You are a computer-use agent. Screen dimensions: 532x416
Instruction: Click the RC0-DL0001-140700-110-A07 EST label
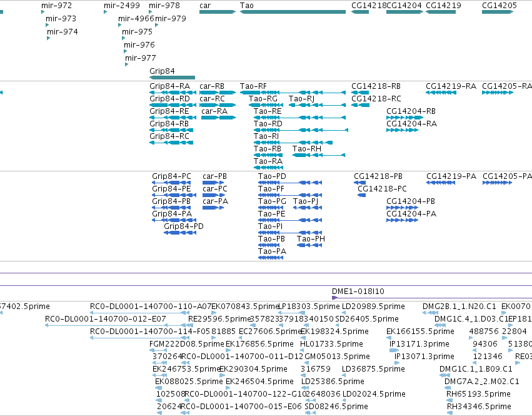coord(151,307)
